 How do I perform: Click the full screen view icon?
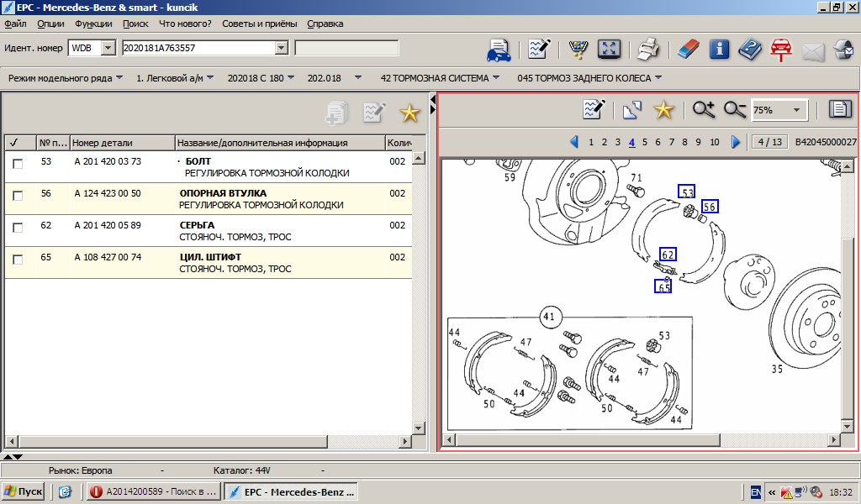[x=609, y=50]
